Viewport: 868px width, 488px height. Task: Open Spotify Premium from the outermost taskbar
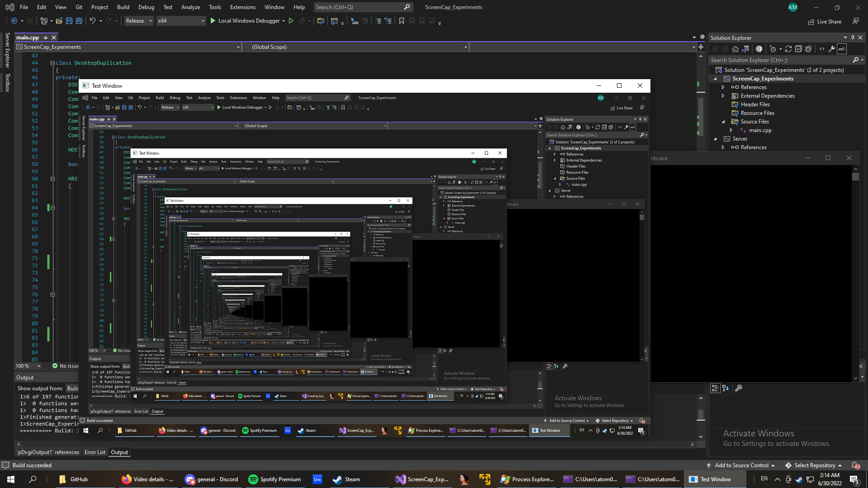tap(275, 479)
